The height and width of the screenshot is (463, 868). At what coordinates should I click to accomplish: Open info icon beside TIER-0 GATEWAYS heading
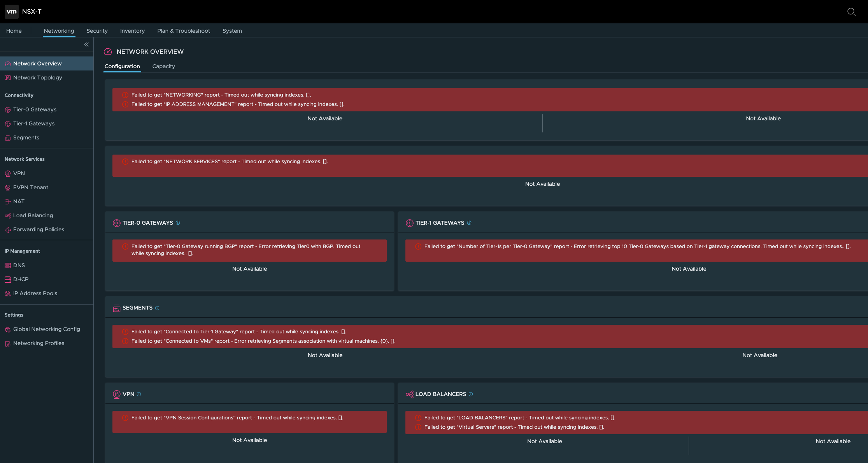[x=178, y=223]
